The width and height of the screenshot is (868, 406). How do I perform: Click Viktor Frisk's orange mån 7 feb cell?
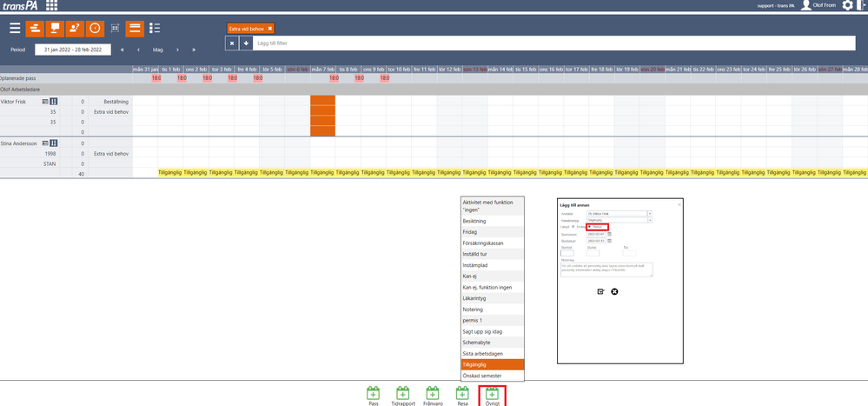point(322,116)
